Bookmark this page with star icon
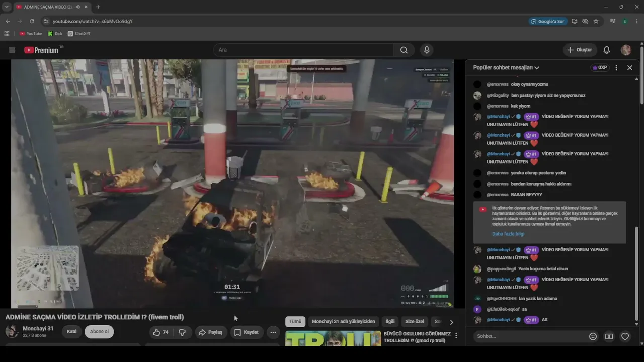The width and height of the screenshot is (644, 362). pos(596,21)
